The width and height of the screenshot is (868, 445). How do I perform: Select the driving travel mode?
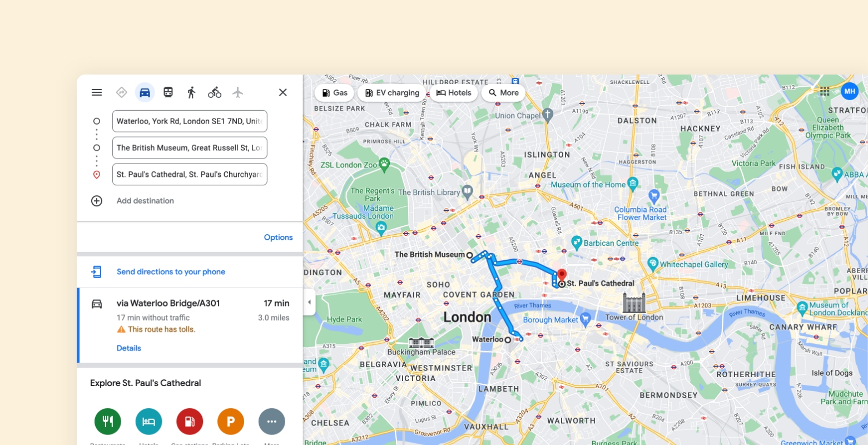(145, 92)
